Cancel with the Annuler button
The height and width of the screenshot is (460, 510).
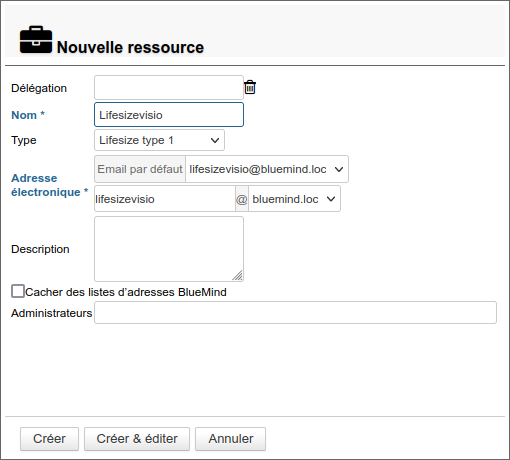tap(231, 439)
